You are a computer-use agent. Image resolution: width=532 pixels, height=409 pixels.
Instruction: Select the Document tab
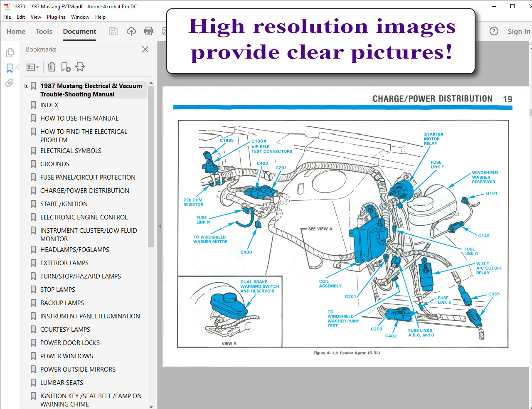[x=79, y=32]
